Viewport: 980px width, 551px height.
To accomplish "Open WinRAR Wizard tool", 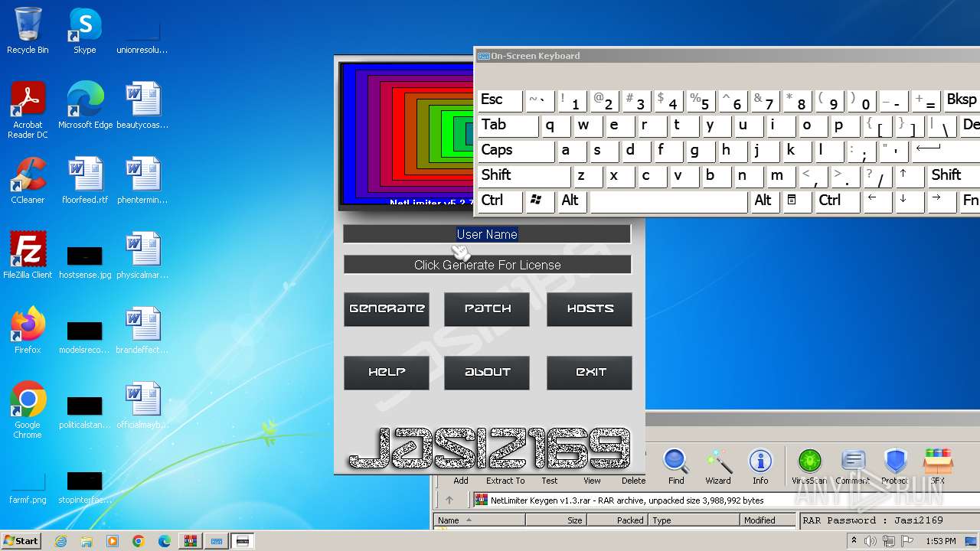I will click(718, 467).
